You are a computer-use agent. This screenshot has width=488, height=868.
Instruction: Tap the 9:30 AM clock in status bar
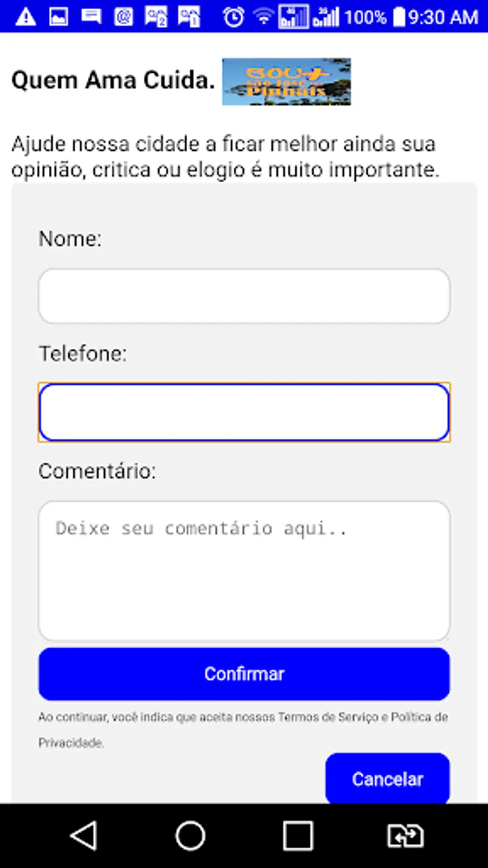pyautogui.click(x=443, y=17)
